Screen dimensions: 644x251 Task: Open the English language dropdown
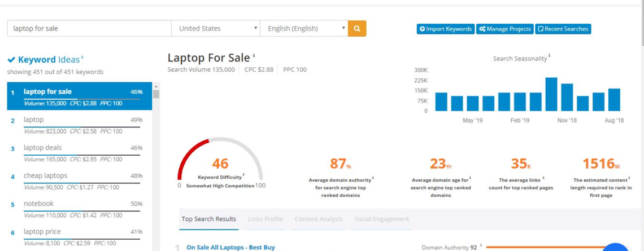[304, 29]
